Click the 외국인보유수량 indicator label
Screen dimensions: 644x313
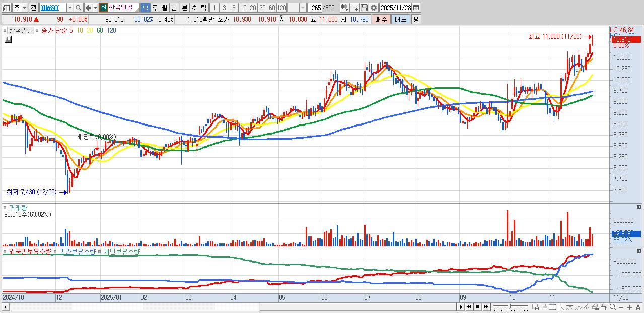tap(30, 251)
